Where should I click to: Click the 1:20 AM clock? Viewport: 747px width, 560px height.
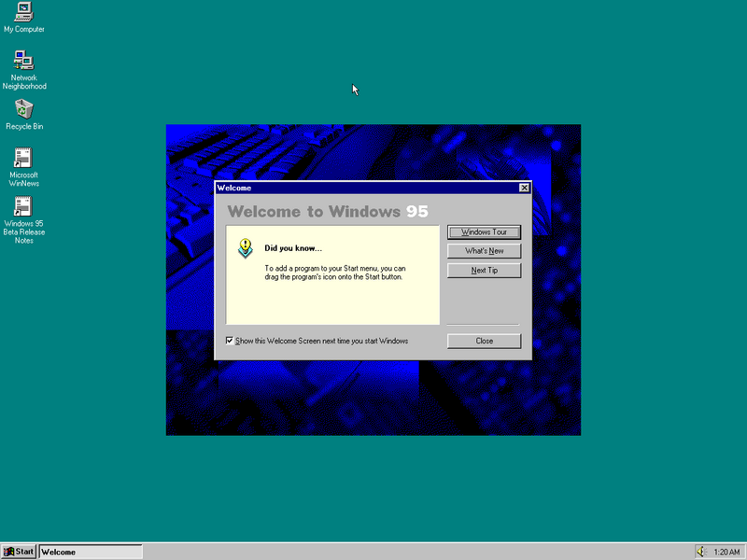[726, 552]
